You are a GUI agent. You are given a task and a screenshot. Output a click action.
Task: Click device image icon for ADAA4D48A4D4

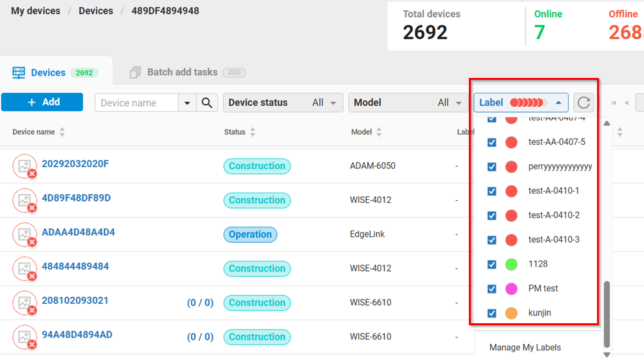tap(24, 234)
